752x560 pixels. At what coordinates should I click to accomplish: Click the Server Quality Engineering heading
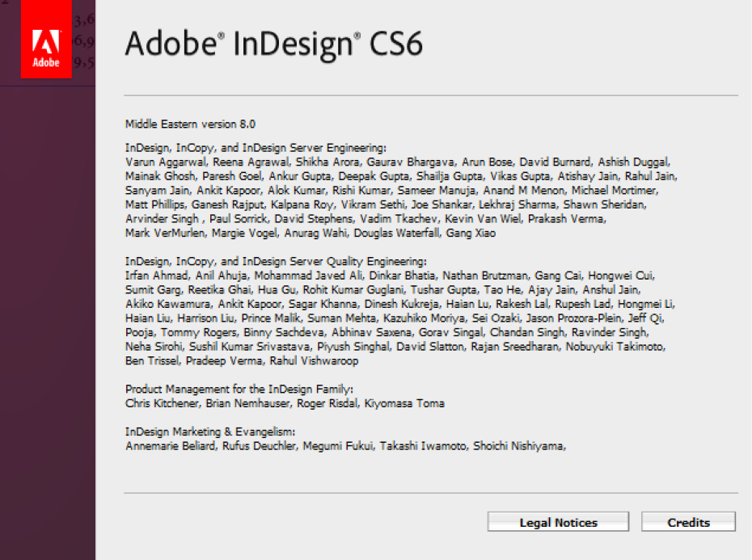[275, 262]
